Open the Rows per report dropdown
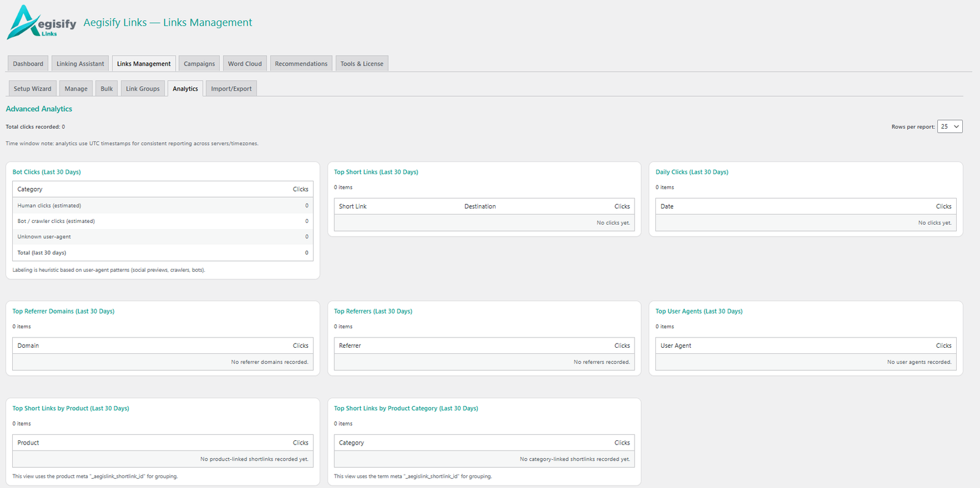 point(949,127)
